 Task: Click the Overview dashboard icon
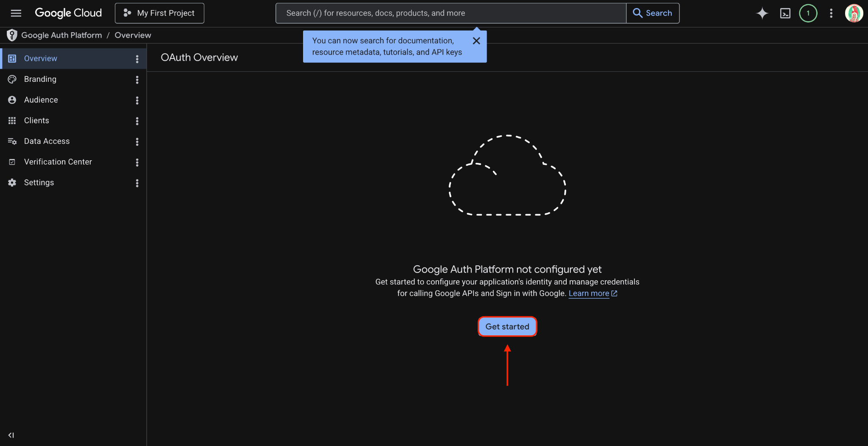coord(12,59)
